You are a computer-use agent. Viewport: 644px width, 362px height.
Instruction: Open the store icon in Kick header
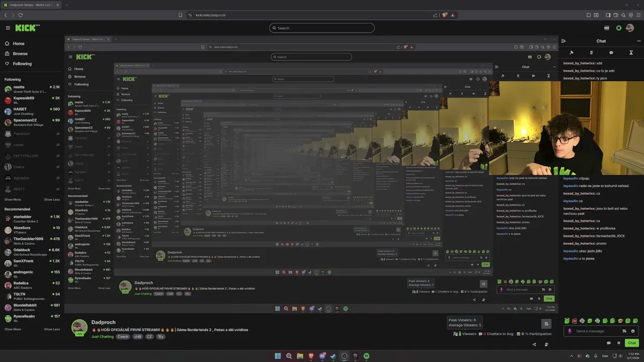(607, 28)
